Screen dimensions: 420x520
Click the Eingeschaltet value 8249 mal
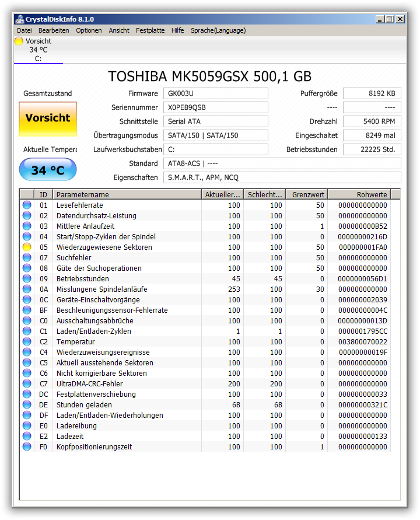point(372,135)
